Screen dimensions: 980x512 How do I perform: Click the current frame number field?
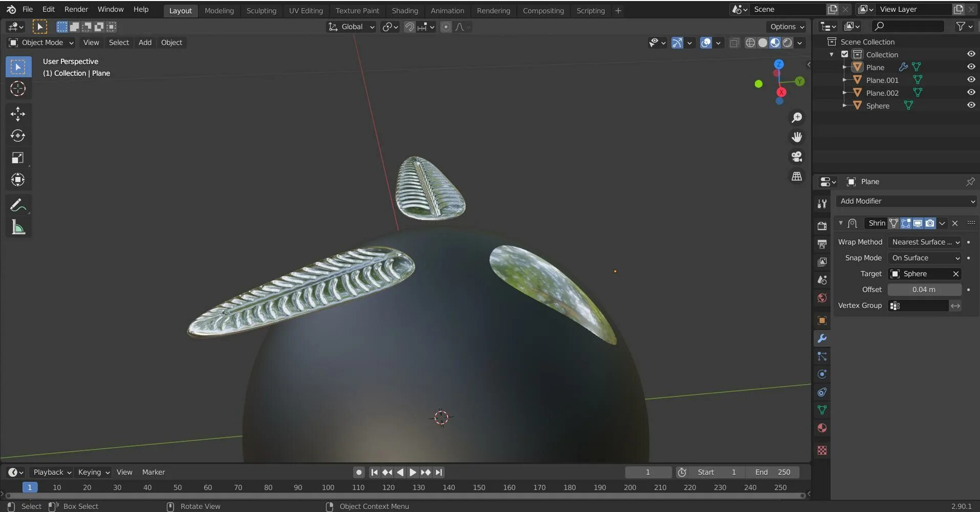click(x=648, y=472)
